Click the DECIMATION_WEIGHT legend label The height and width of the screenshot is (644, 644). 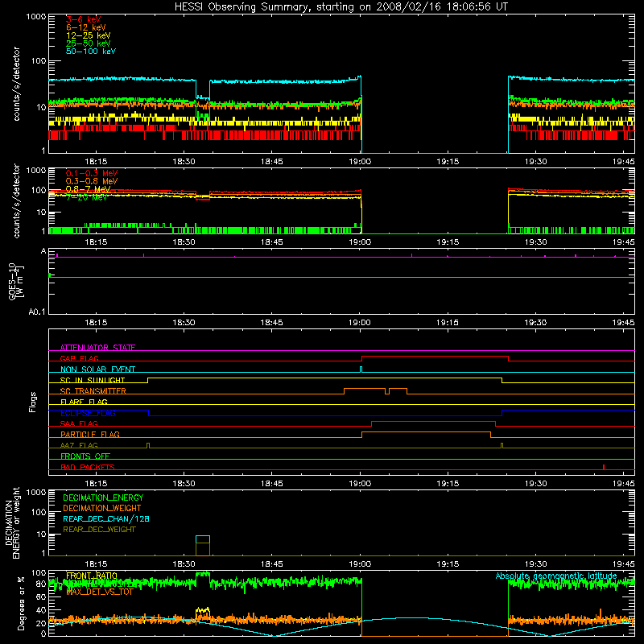click(102, 508)
